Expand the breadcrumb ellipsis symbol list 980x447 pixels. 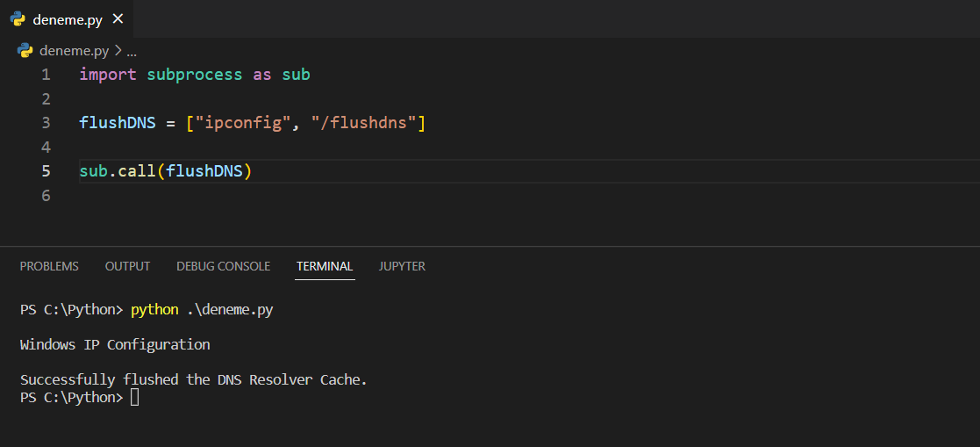(x=132, y=51)
